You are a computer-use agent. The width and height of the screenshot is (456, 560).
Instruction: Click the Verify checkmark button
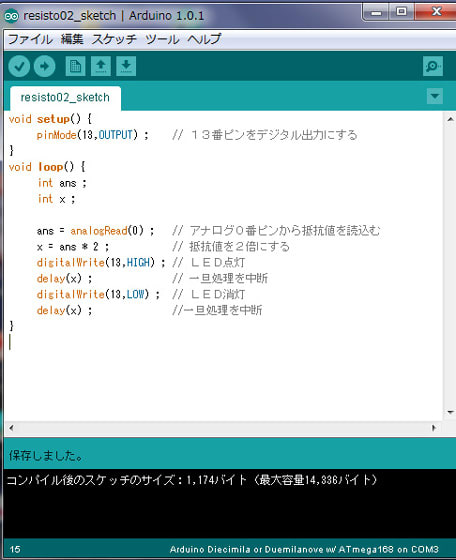coord(19,66)
